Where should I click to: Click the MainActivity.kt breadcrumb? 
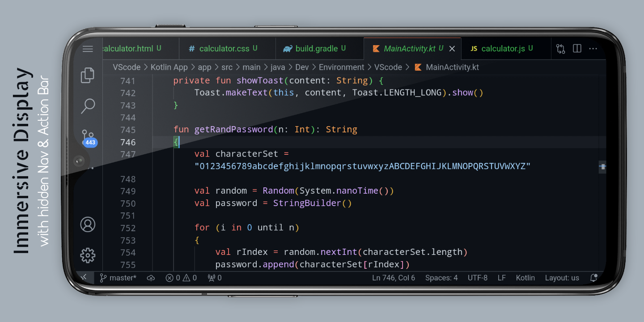pos(447,67)
